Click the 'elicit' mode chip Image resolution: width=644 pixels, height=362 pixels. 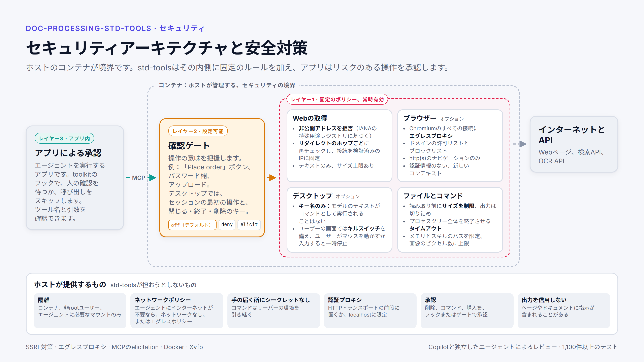pyautogui.click(x=249, y=225)
